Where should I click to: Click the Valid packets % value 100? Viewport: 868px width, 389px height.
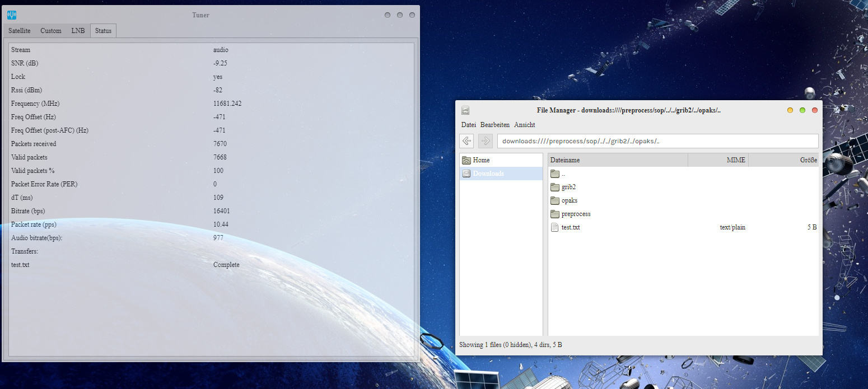coord(218,171)
